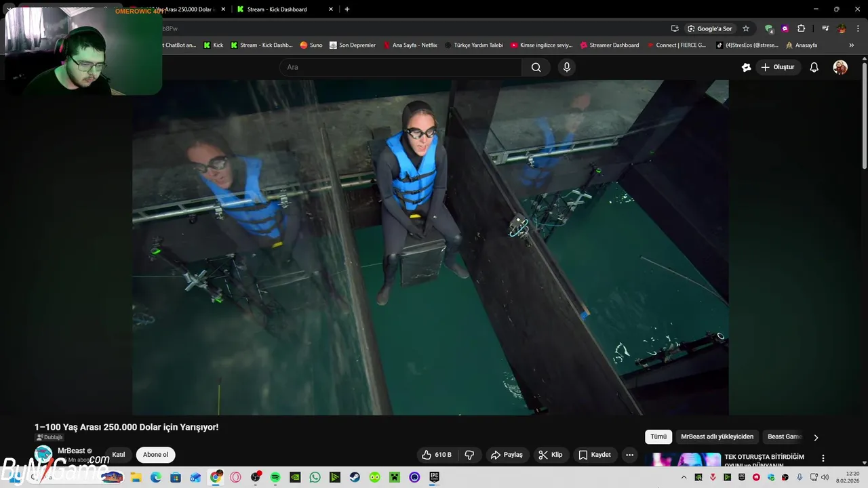Open the Son Depremler bookmark
This screenshot has height=488, width=868.
353,45
